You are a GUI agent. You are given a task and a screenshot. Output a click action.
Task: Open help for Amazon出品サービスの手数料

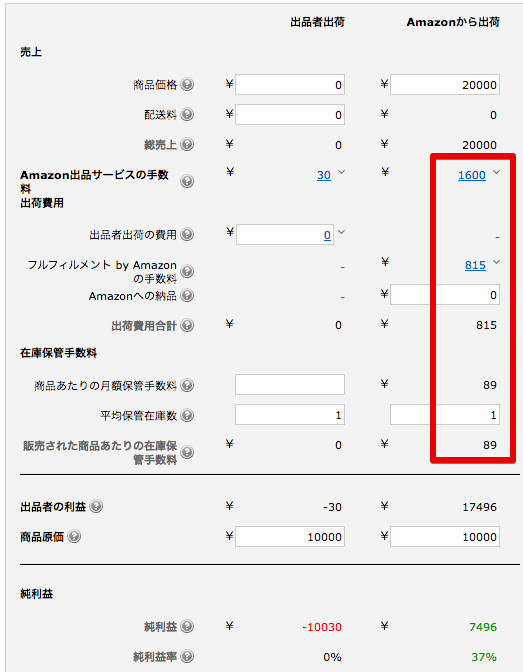187,181
